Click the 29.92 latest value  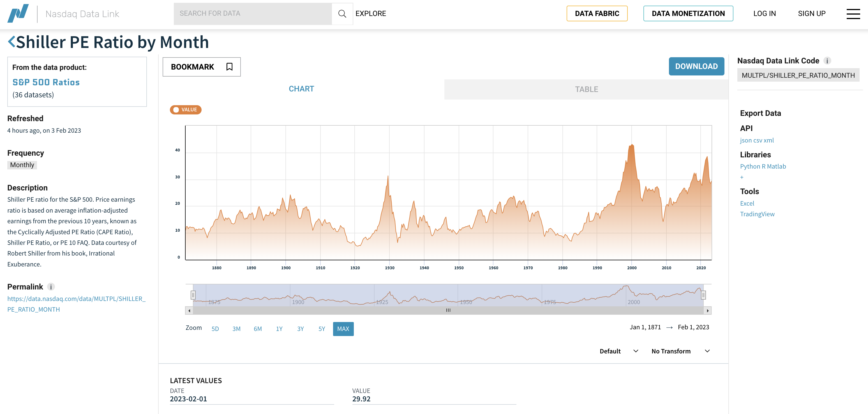(361, 399)
